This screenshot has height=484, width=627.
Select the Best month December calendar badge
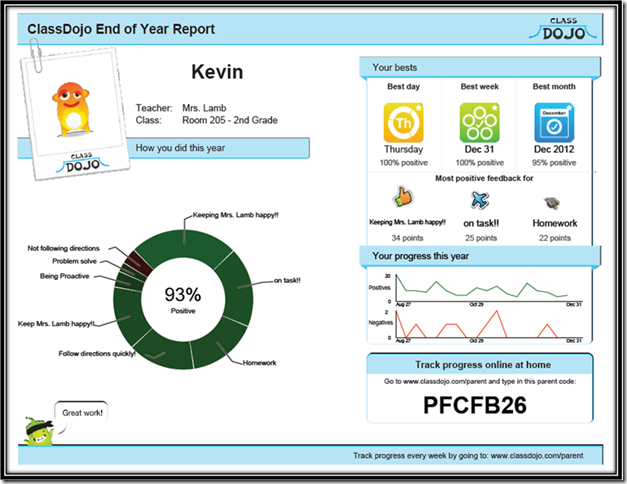pyautogui.click(x=554, y=122)
